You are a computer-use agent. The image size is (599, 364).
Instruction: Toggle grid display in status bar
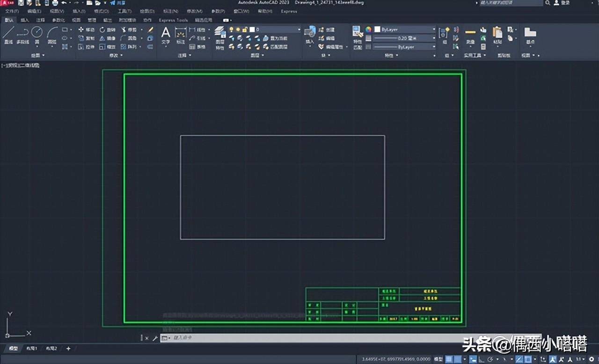[449, 359]
